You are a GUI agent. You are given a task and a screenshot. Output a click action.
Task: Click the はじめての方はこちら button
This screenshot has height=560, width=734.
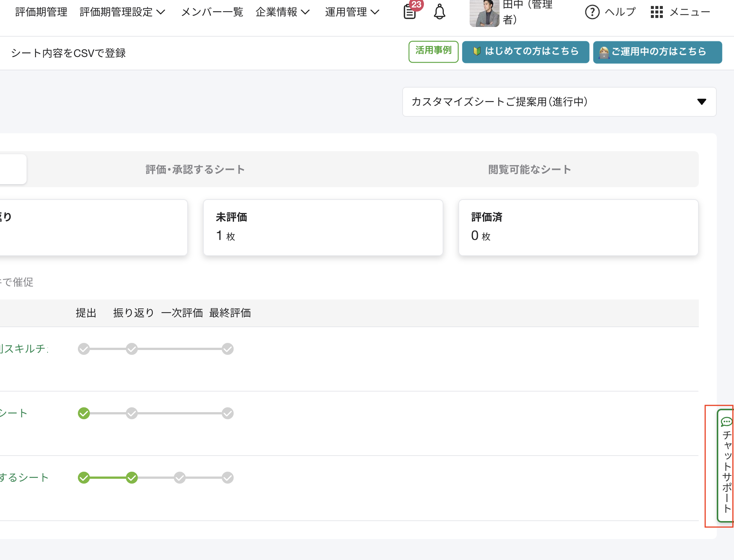[x=525, y=52]
